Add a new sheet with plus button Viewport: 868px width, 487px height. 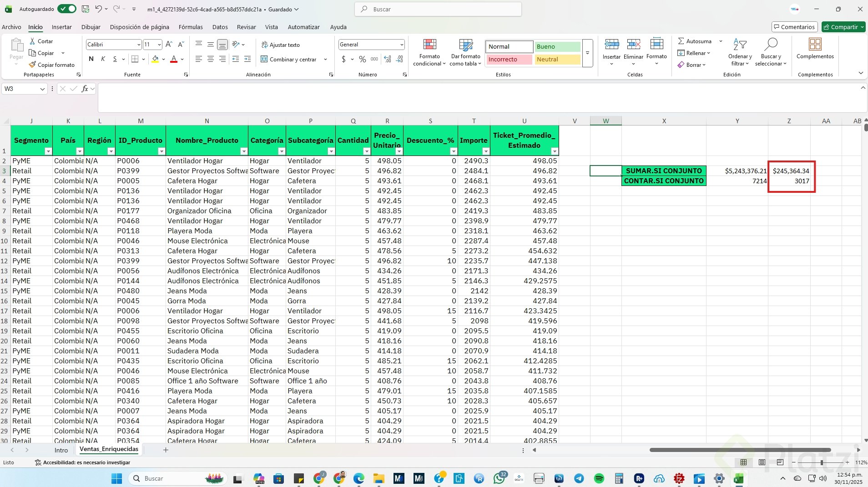pyautogui.click(x=166, y=450)
